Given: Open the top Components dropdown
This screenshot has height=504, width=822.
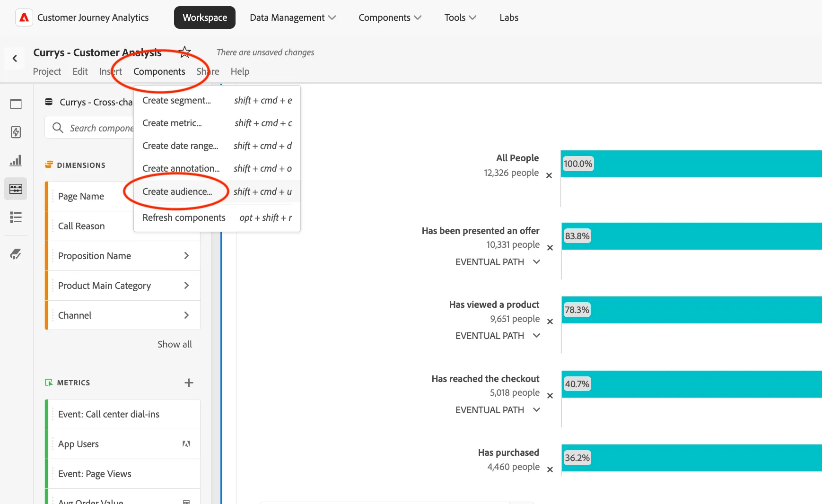Looking at the screenshot, I should [390, 17].
